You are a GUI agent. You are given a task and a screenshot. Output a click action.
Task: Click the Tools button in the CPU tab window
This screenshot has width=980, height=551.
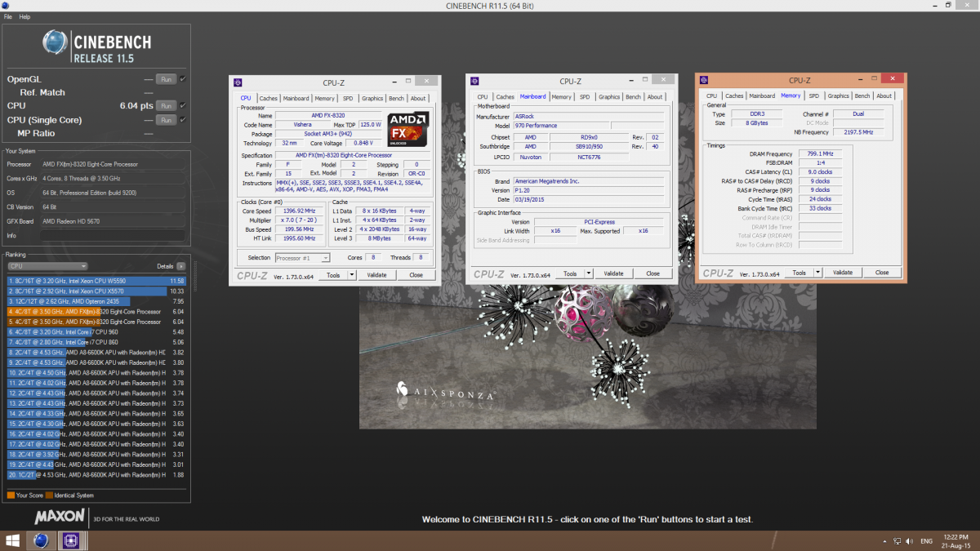(333, 275)
